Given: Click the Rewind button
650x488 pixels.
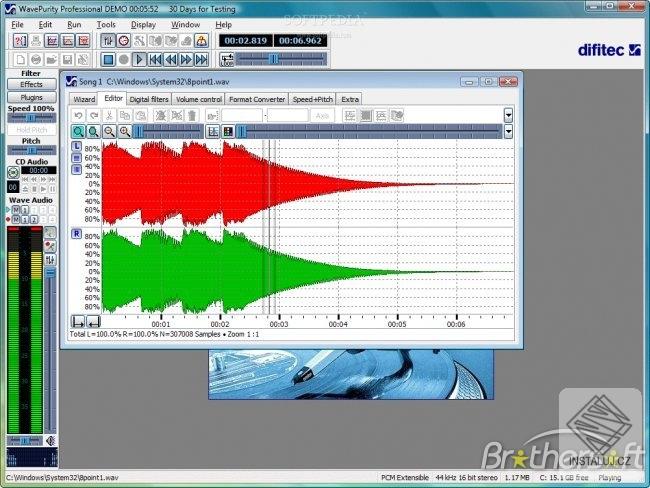Looking at the screenshot, I should [170, 60].
